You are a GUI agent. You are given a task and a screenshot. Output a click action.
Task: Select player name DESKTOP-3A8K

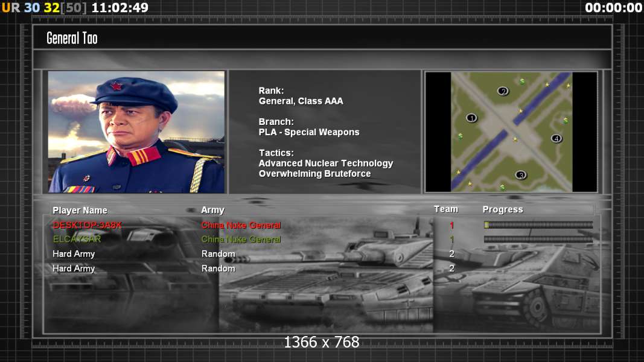coord(87,225)
